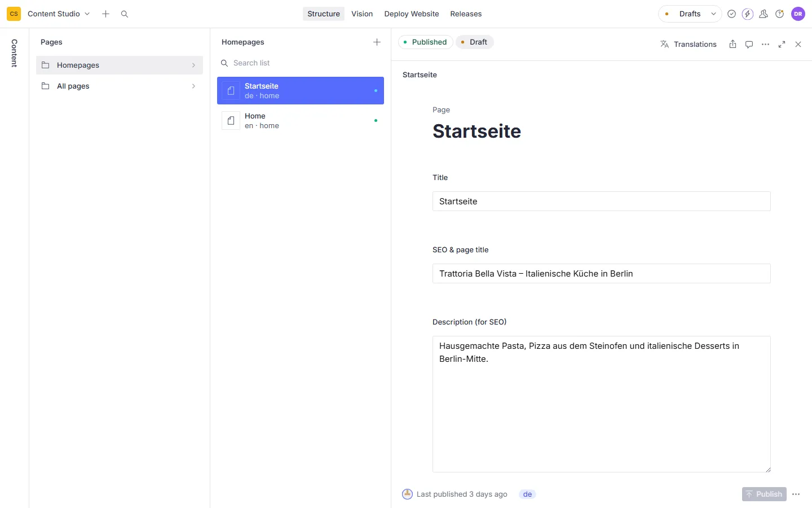Open the tasks checkmark icon
The height and width of the screenshot is (508, 812).
coord(731,14)
